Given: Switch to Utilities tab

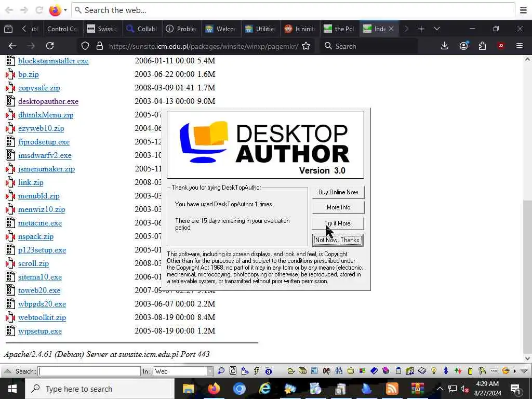Looking at the screenshot, I should (261, 29).
